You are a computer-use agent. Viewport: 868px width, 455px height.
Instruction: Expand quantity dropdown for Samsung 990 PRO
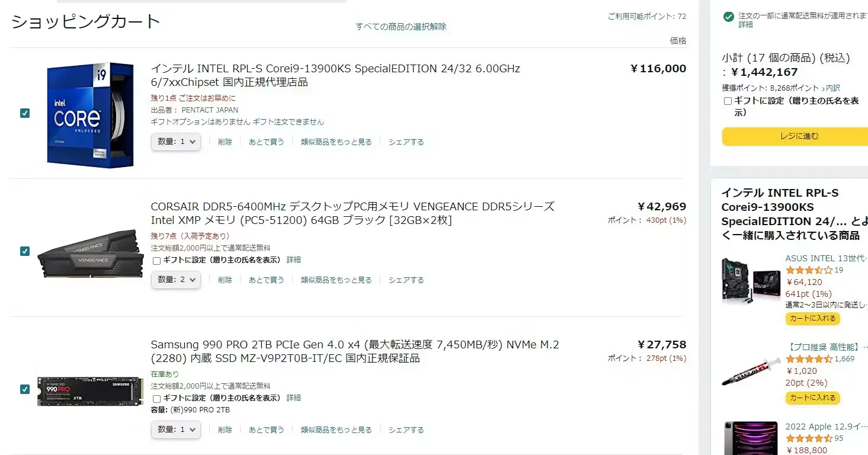[176, 430]
